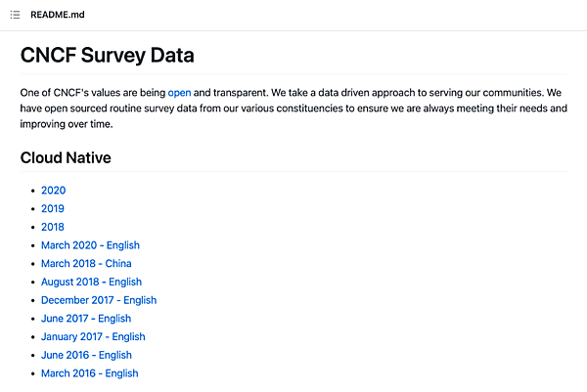Image resolution: width=587 pixels, height=392 pixels.
Task: Visit August 2018 - English survey data
Action: click(x=91, y=283)
